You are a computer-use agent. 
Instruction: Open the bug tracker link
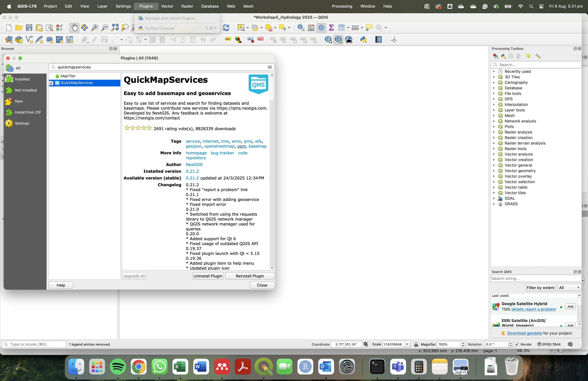pos(222,153)
